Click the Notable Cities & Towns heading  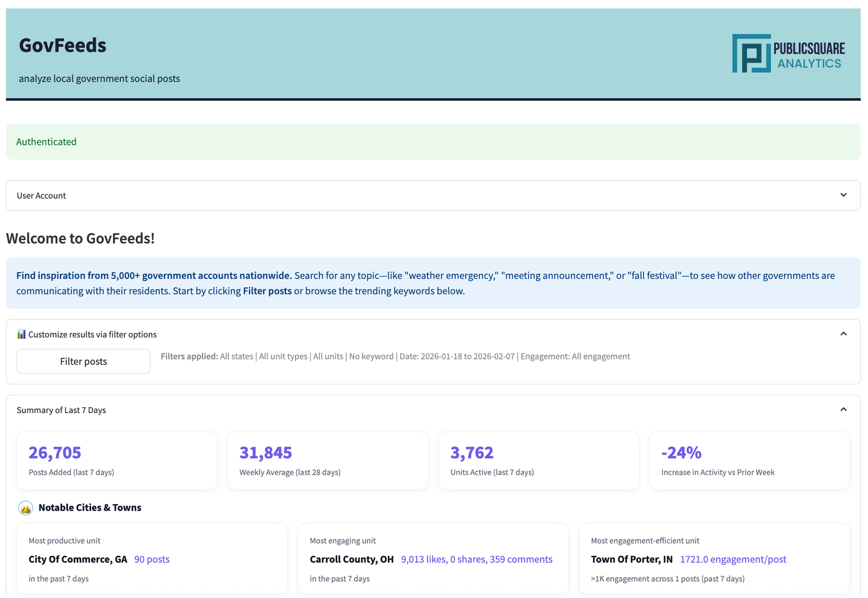(90, 507)
